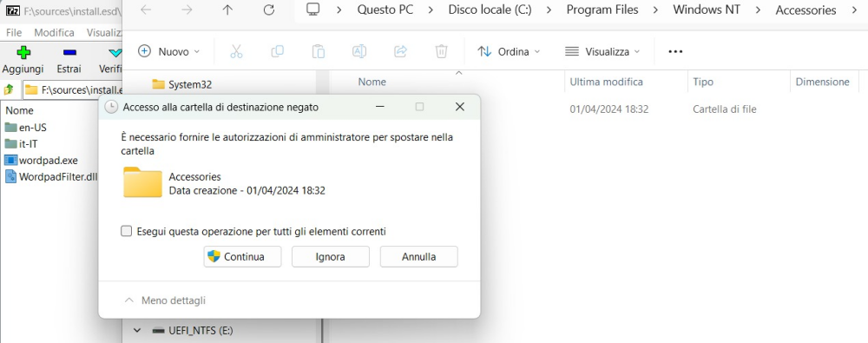Open the File menu in 7-Zip
Viewport: 868px width, 343px height.
14,33
